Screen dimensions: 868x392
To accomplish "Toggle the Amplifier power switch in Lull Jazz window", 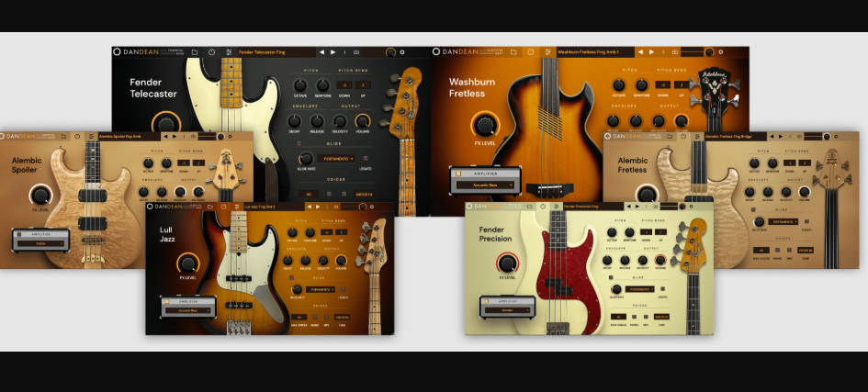I will click(x=167, y=302).
